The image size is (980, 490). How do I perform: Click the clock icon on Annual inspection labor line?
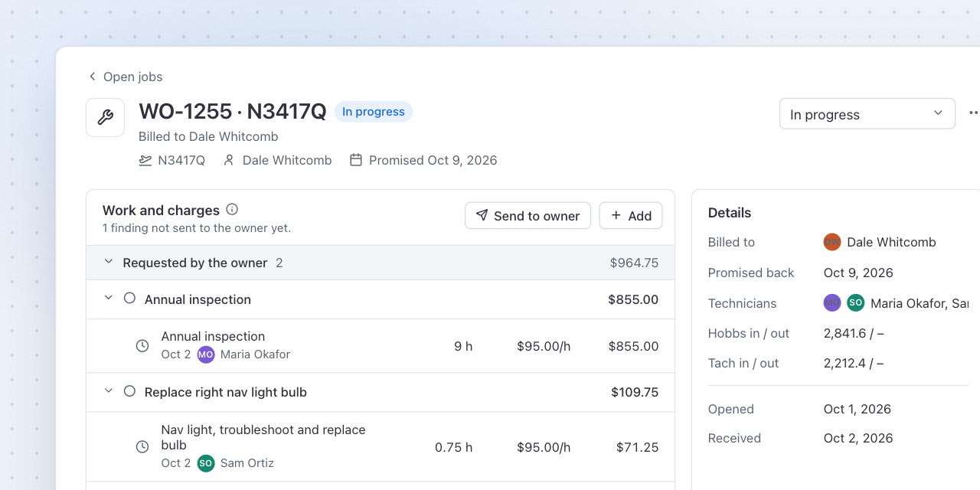(x=142, y=346)
